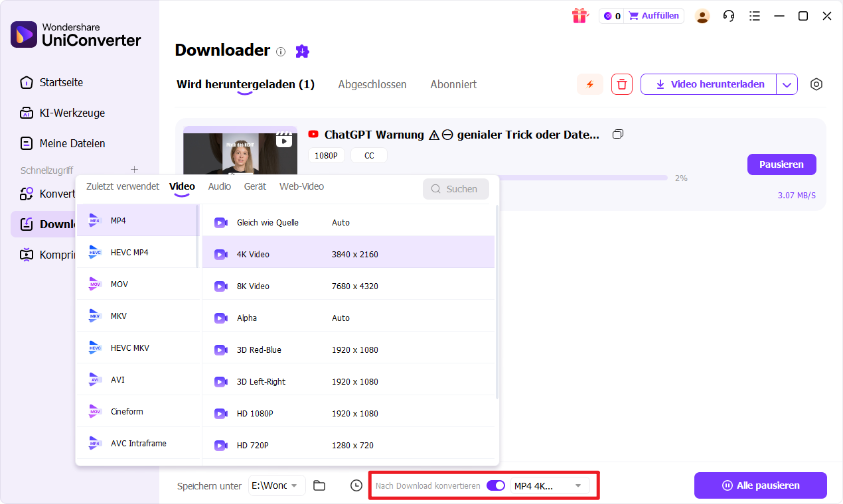Open the Downloader settings gear
Image resolution: width=843 pixels, height=504 pixels.
(x=816, y=84)
